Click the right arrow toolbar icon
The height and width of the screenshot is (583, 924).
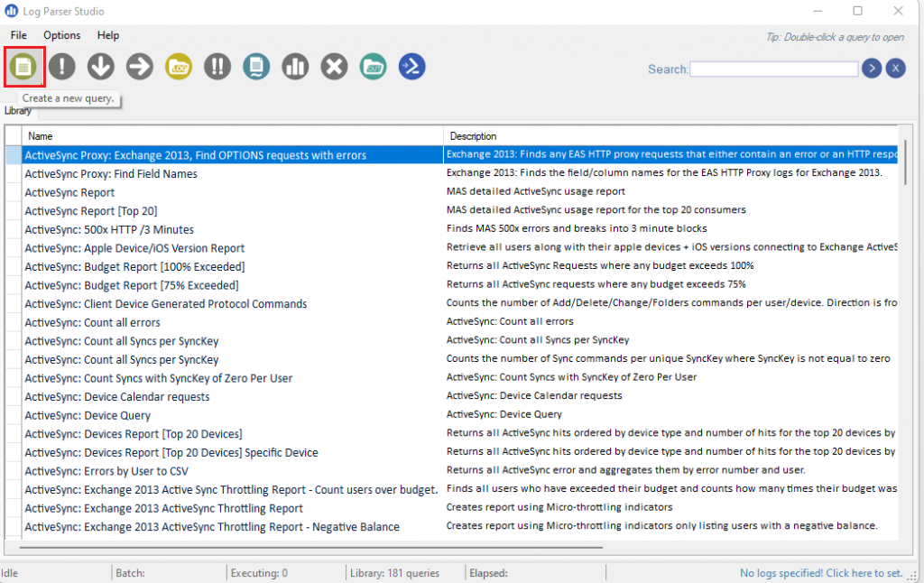pyautogui.click(x=140, y=67)
